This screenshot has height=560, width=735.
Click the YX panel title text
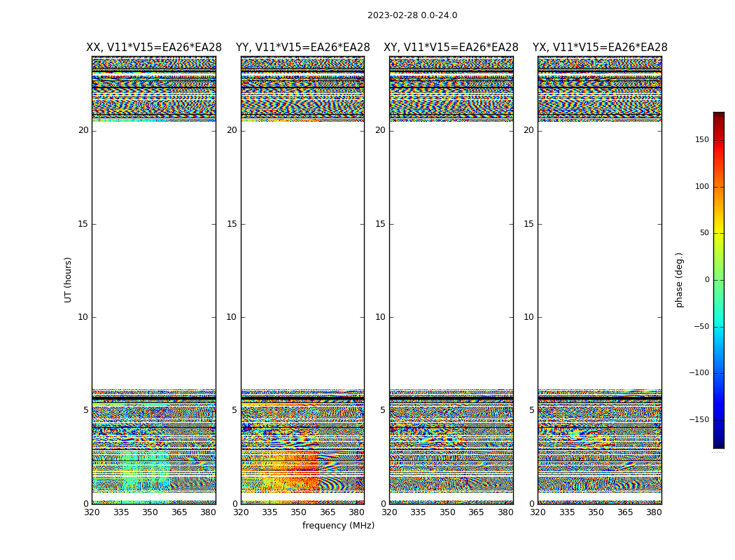[600, 48]
